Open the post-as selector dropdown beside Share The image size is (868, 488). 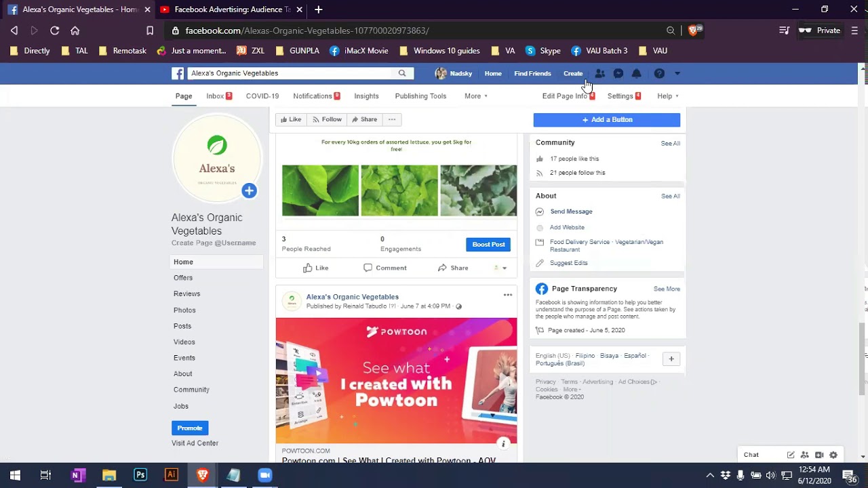pos(500,268)
